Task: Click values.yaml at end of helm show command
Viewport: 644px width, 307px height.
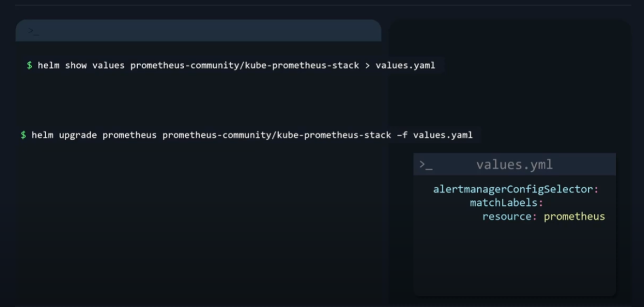Action: pos(405,66)
